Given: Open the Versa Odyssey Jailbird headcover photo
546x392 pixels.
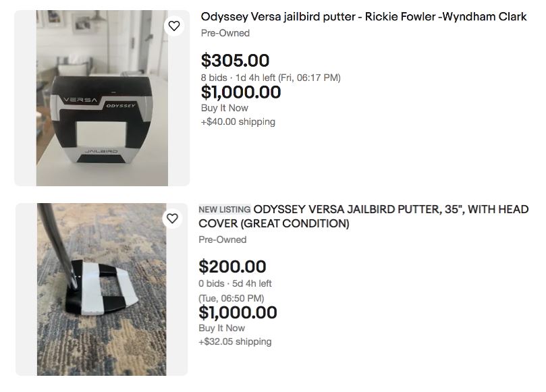Looking at the screenshot, I should (102, 98).
